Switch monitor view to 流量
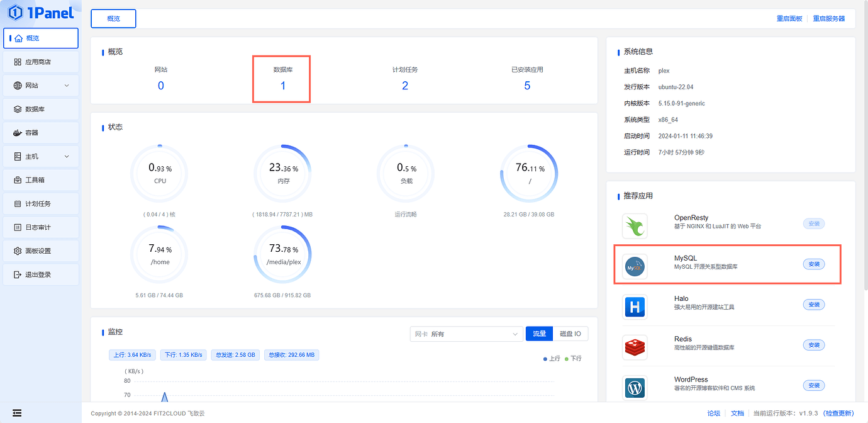868x423 pixels. [539, 334]
